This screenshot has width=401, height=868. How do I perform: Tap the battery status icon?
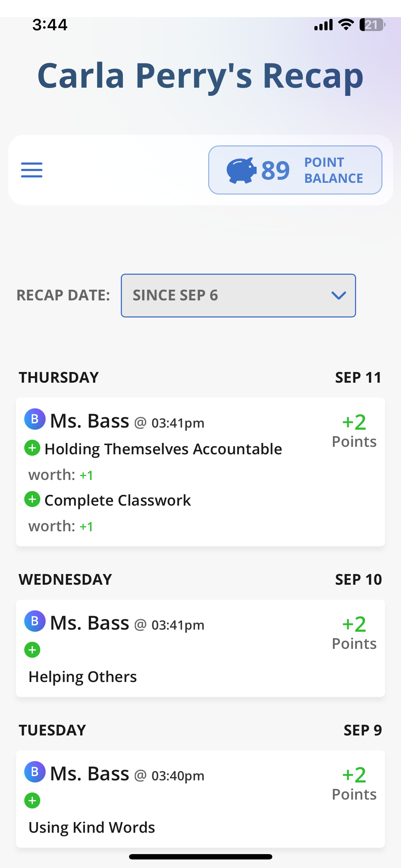[372, 25]
